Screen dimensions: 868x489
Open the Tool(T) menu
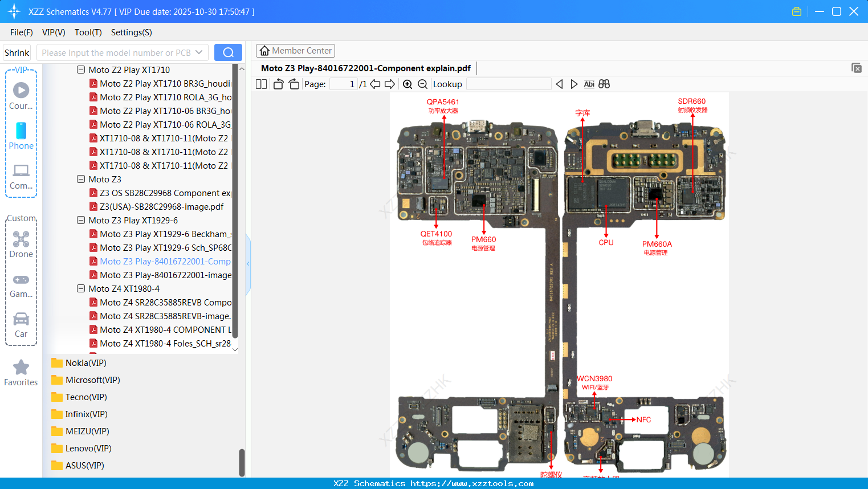[88, 32]
